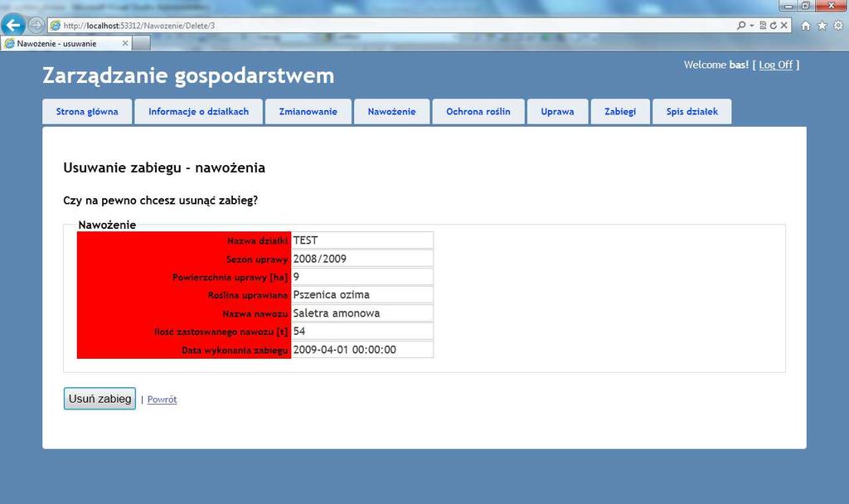The height and width of the screenshot is (504, 849).
Task: Click the 'Usuń zabieg' delete button
Action: [x=99, y=399]
